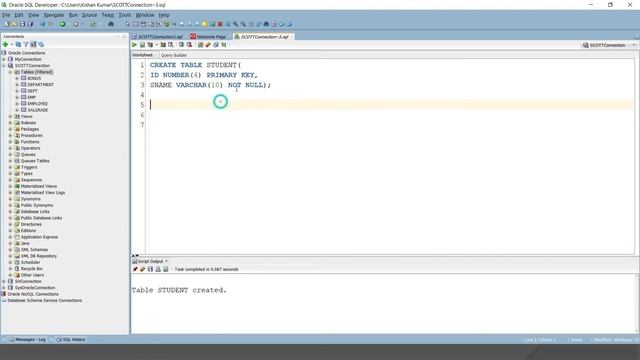Switch to SCOTTConnection1.sql tab

click(x=158, y=37)
